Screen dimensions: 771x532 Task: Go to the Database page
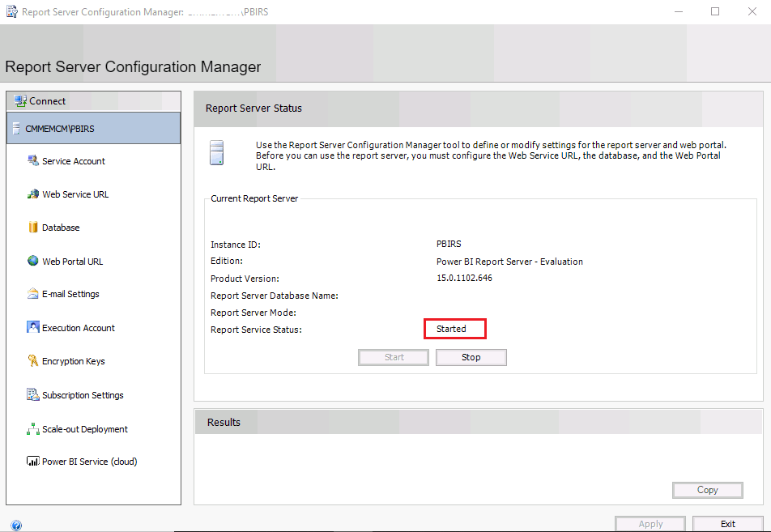[61, 228]
